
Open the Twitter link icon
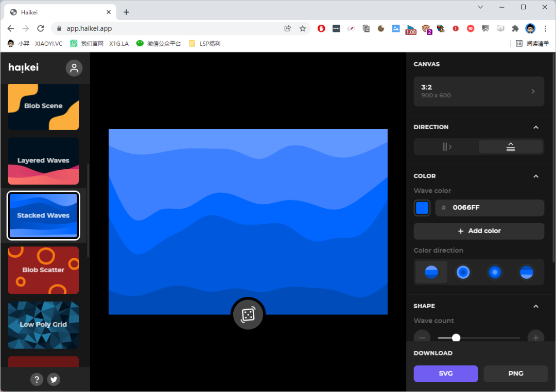tap(54, 380)
